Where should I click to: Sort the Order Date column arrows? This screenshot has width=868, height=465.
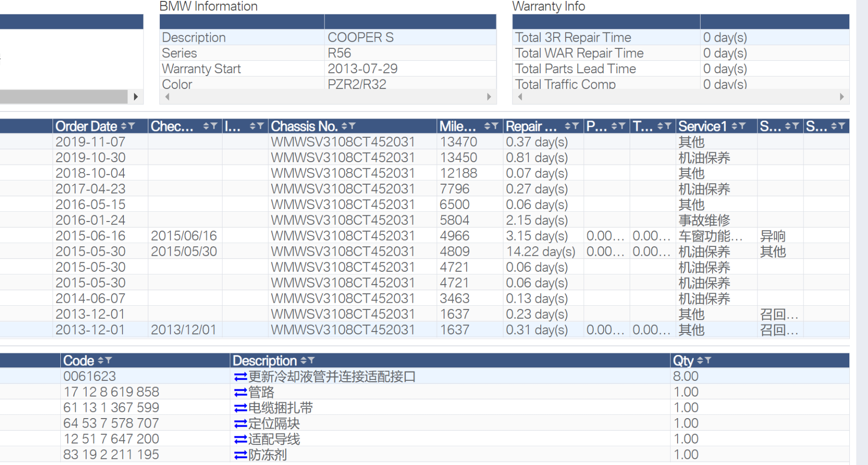click(x=124, y=126)
